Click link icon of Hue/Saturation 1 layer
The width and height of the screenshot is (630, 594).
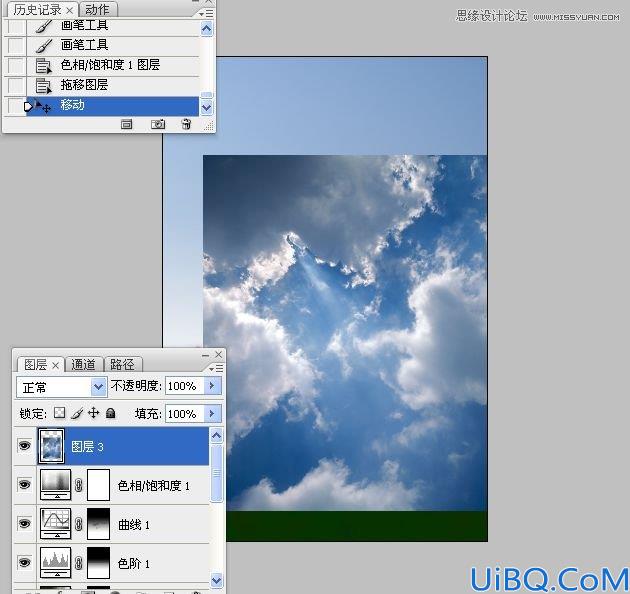(79, 485)
